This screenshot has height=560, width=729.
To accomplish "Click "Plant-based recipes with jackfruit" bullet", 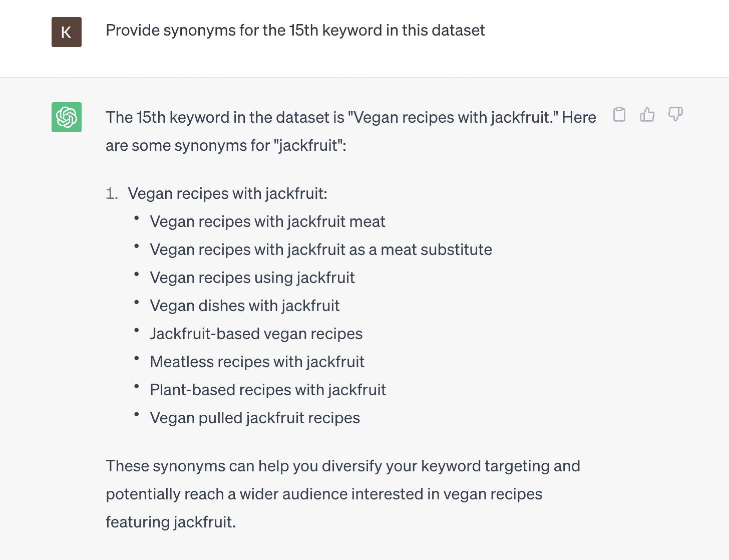I will (268, 390).
